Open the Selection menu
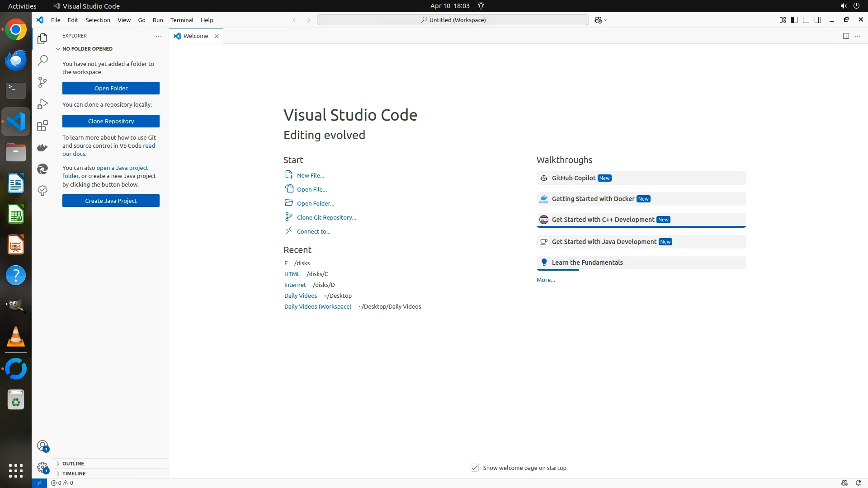Screen dimensions: 868x488 98,20
